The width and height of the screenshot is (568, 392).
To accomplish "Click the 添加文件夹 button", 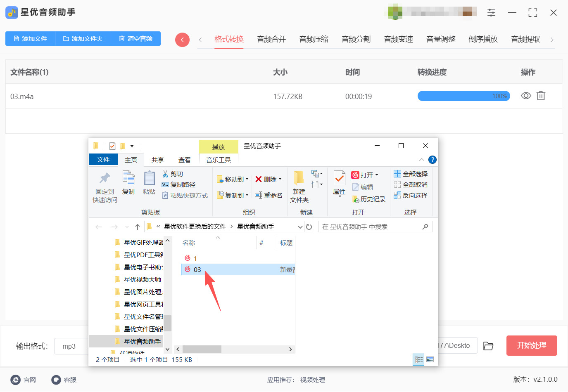I will [x=83, y=39].
